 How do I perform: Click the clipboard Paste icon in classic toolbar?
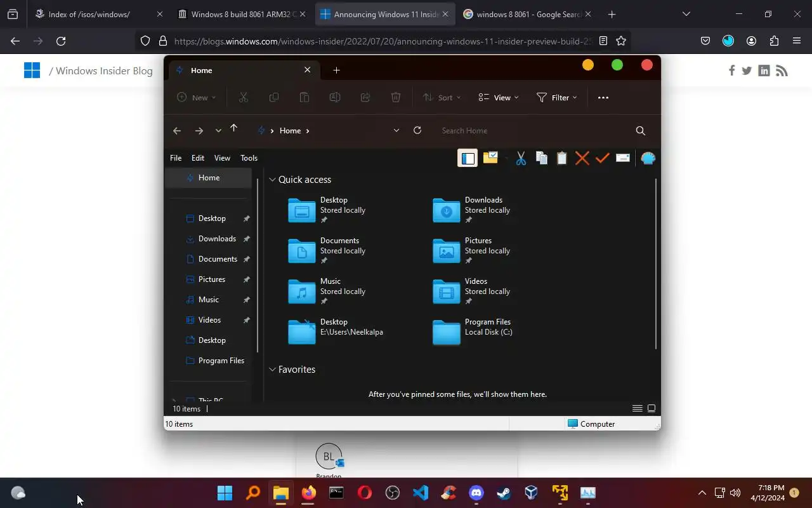tap(561, 158)
